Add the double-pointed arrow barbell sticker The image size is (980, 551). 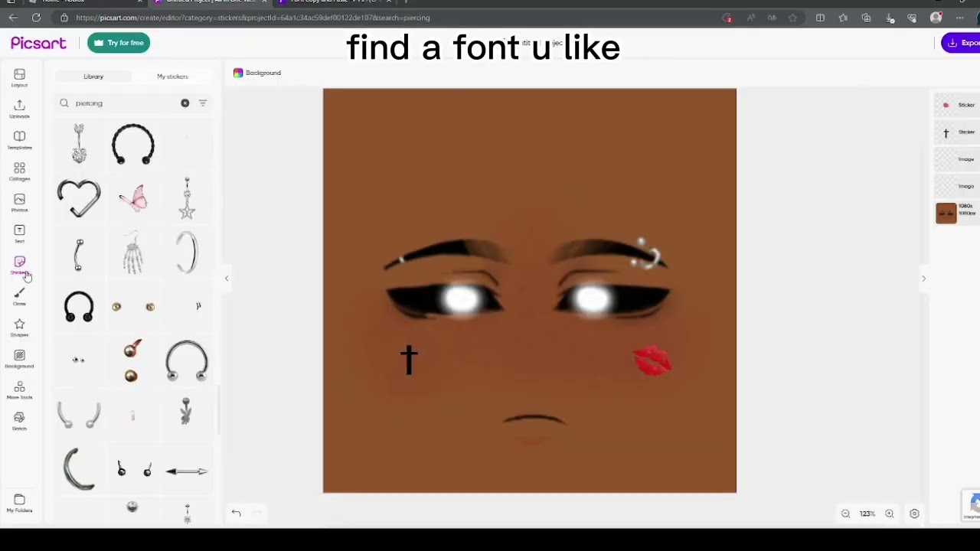click(187, 471)
